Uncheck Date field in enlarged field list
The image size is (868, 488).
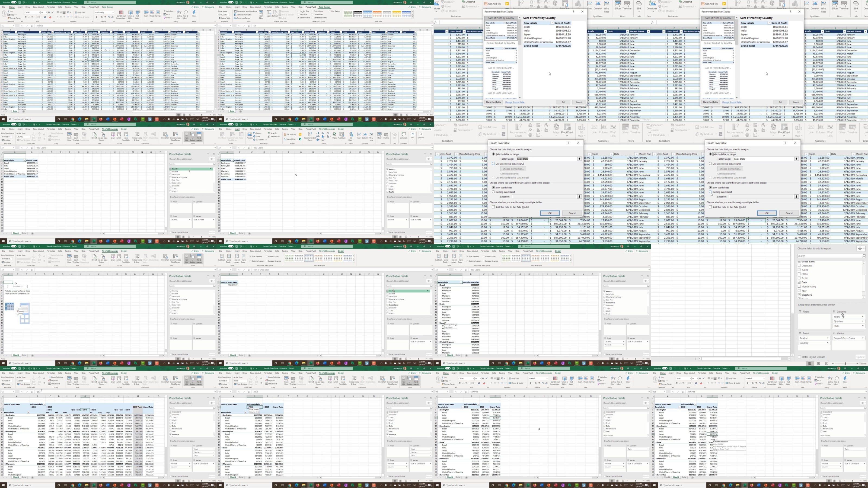[x=799, y=282]
